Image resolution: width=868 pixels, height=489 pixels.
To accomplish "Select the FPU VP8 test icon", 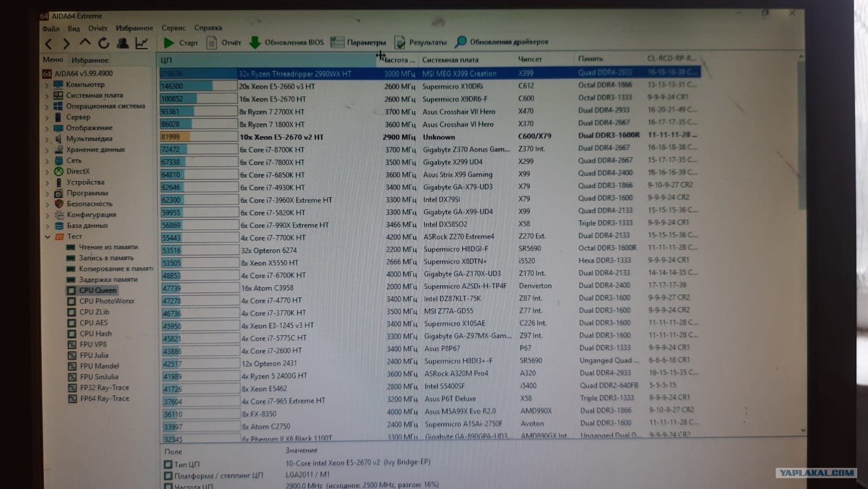I will coord(72,345).
